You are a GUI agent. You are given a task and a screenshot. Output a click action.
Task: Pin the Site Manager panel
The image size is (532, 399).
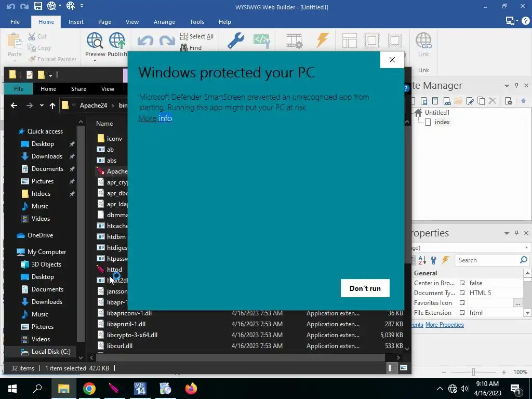click(517, 86)
